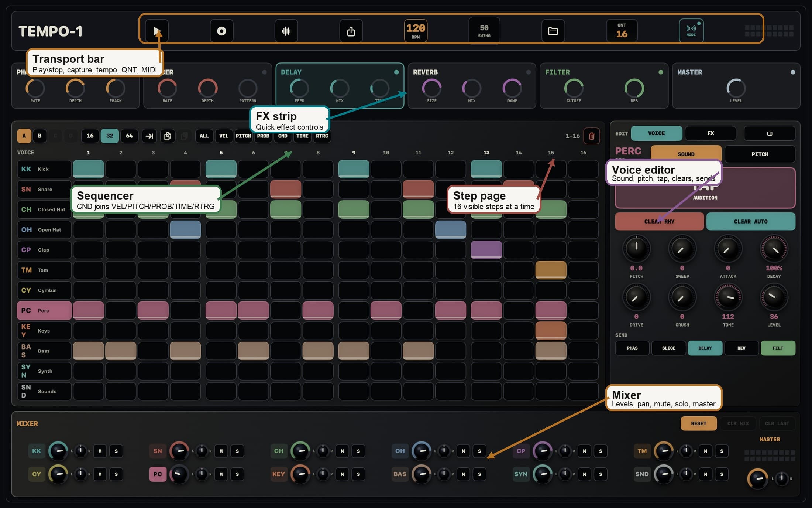The width and height of the screenshot is (812, 508).
Task: Click the KK mixer level knob
Action: tap(58, 451)
